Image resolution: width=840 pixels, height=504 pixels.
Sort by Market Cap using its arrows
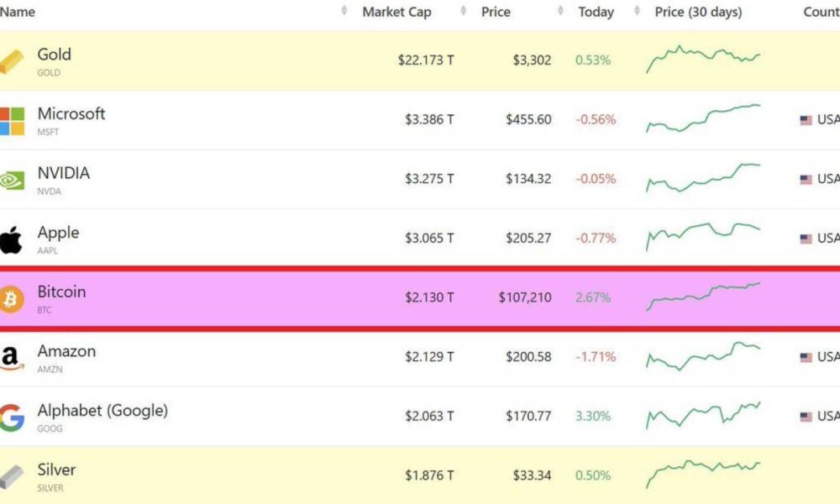(464, 11)
